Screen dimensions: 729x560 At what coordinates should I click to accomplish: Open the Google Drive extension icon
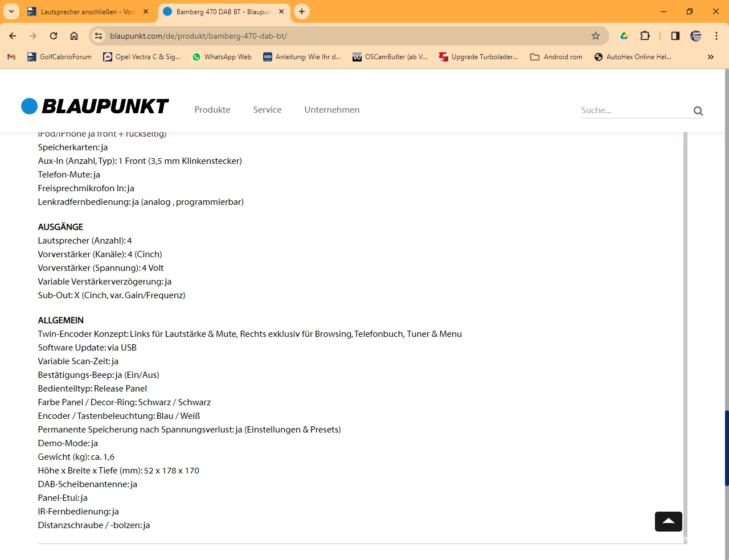[x=624, y=36]
